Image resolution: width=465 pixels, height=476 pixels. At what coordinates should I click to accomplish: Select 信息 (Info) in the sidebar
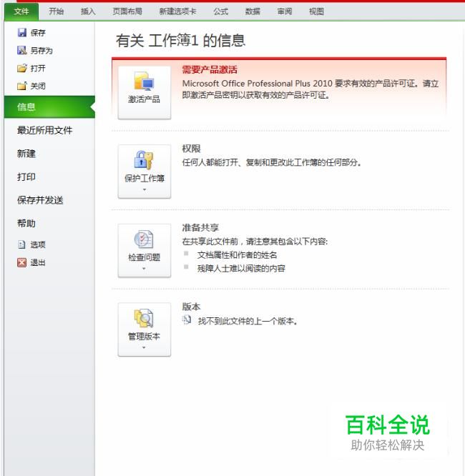49,107
